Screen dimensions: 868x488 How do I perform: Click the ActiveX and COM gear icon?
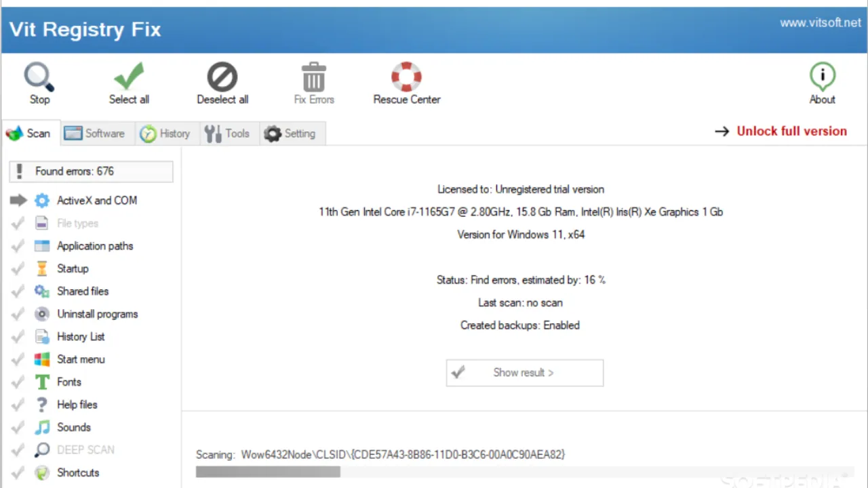click(42, 201)
